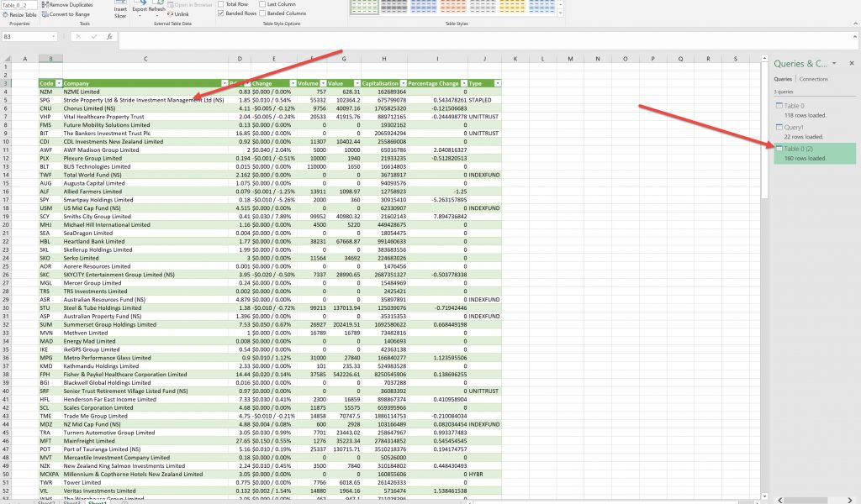This screenshot has width=861, height=504.
Task: Click the Unlink external table icon
Action: [179, 14]
